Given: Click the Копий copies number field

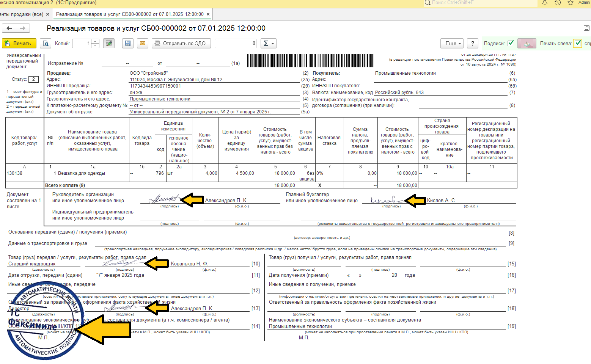Looking at the screenshot, I should (82, 43).
